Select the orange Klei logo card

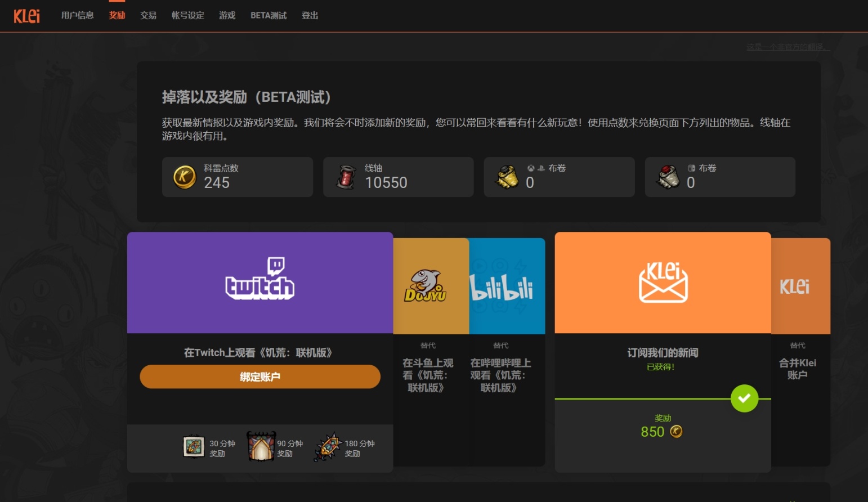tap(800, 286)
